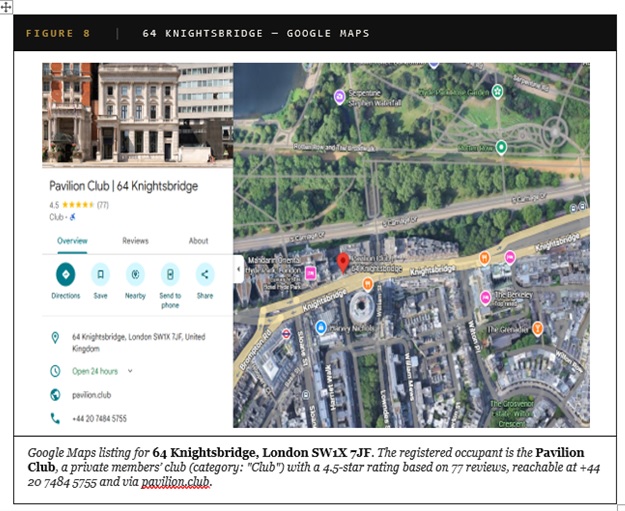Image resolution: width=625 pixels, height=511 pixels.
Task: Click the Nearby icon
Action: tap(135, 274)
